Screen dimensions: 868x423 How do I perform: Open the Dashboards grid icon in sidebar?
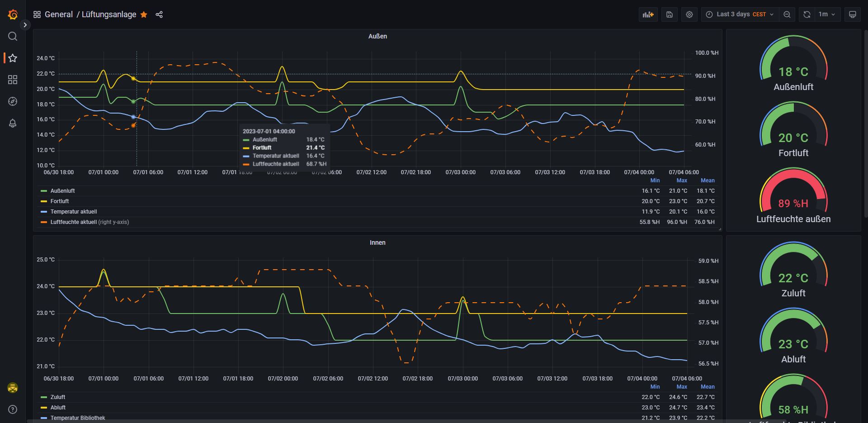13,80
